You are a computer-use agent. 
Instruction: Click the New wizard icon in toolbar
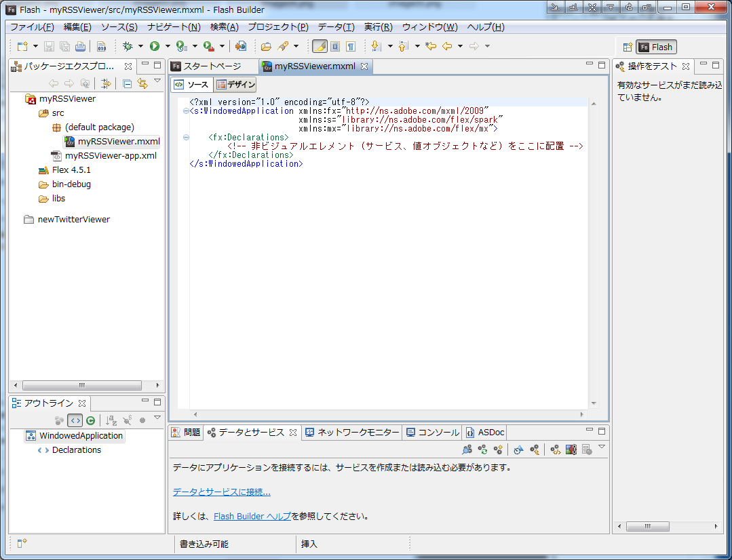pyautogui.click(x=22, y=46)
